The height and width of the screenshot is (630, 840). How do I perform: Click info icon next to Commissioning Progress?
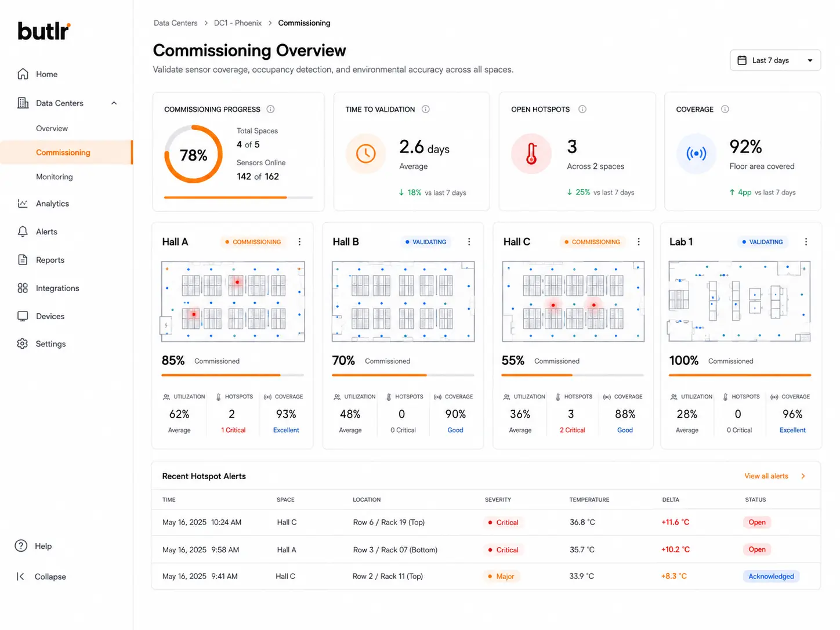(270, 109)
